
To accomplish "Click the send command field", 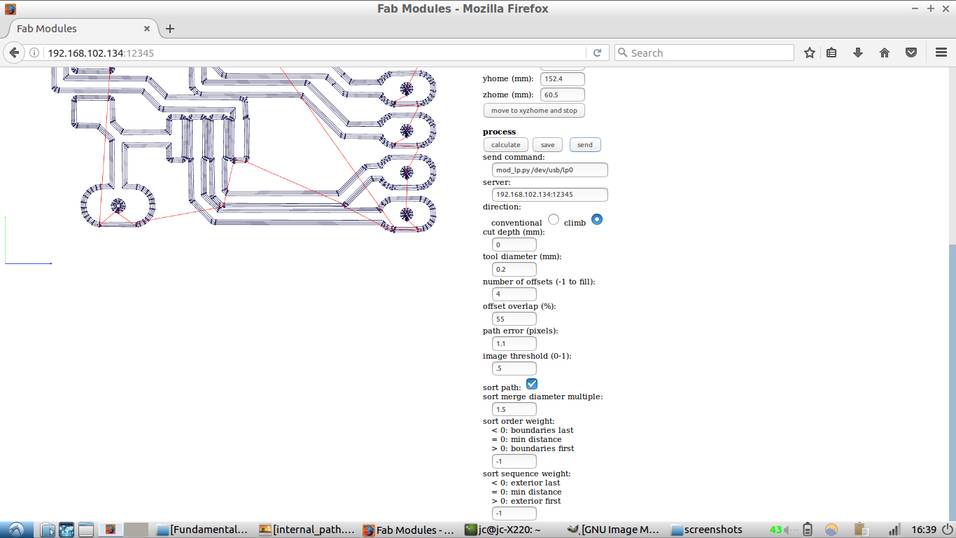I will [x=549, y=170].
